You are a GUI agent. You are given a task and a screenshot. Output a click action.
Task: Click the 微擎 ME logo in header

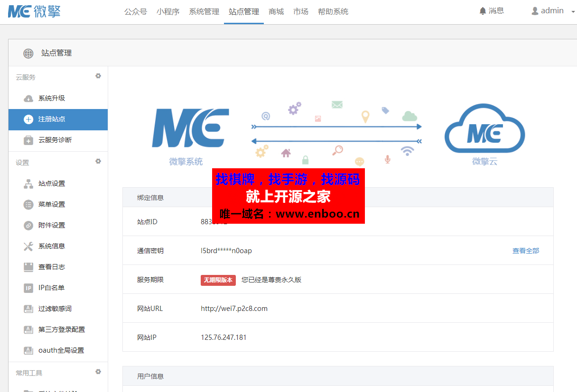tap(34, 11)
